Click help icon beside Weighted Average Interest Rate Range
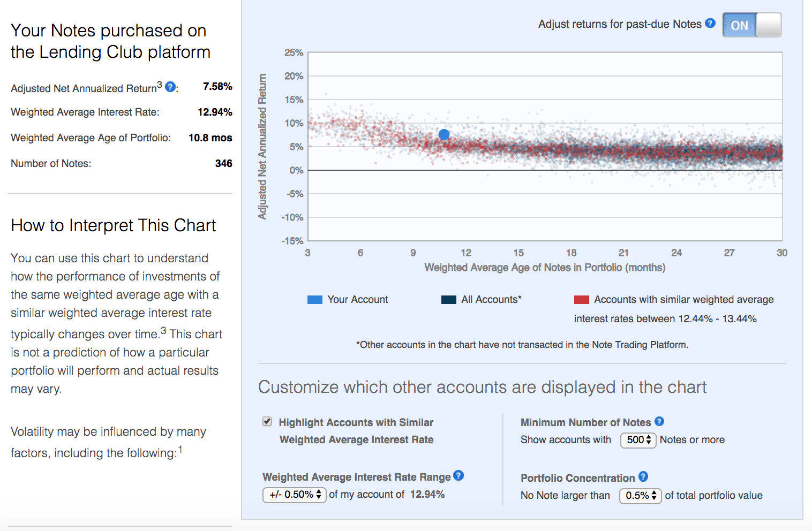This screenshot has height=531, width=812. [x=458, y=475]
